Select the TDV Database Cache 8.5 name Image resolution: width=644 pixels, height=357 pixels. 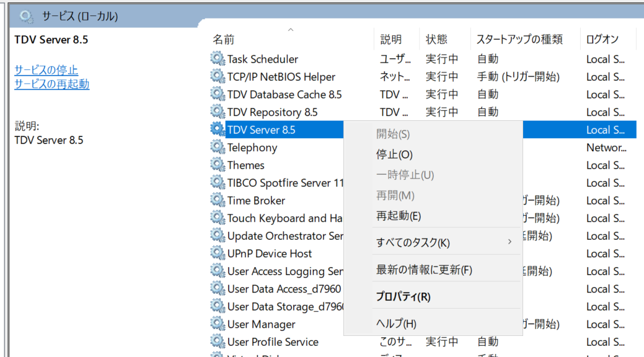(285, 94)
